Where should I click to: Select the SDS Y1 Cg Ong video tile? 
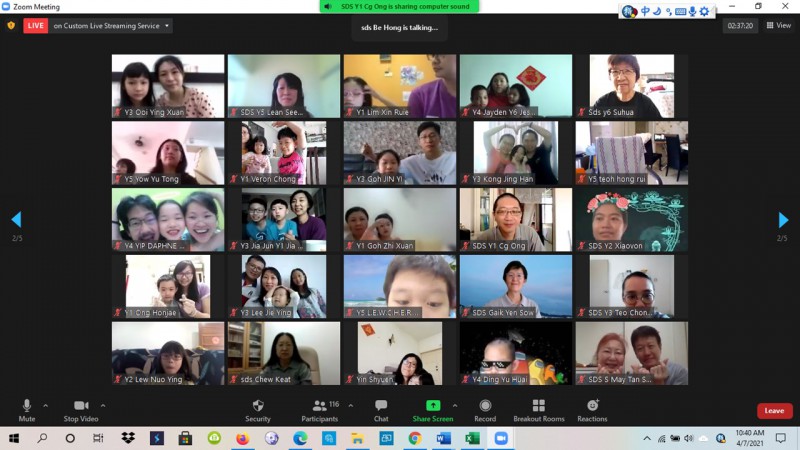515,220
